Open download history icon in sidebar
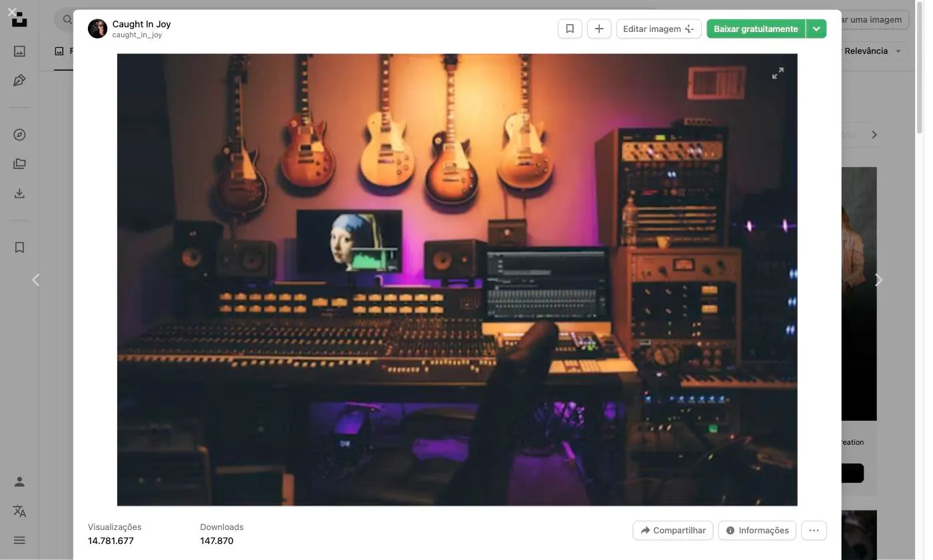Viewport: 933px width, 560px height. pos(19,193)
